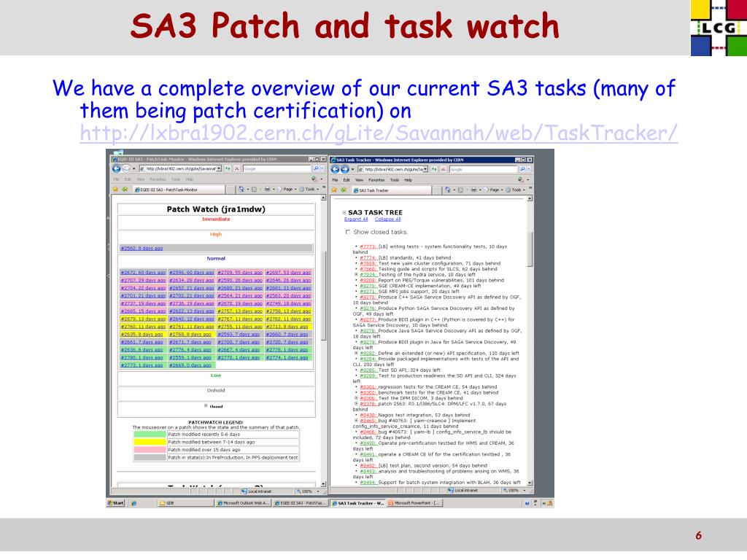Open File menu in SA3 Task Tracker window
747x560 pixels.
pyautogui.click(x=335, y=180)
